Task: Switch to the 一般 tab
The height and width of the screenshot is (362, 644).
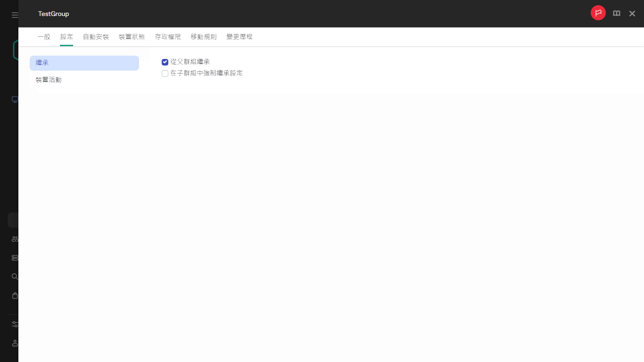Action: (43, 36)
